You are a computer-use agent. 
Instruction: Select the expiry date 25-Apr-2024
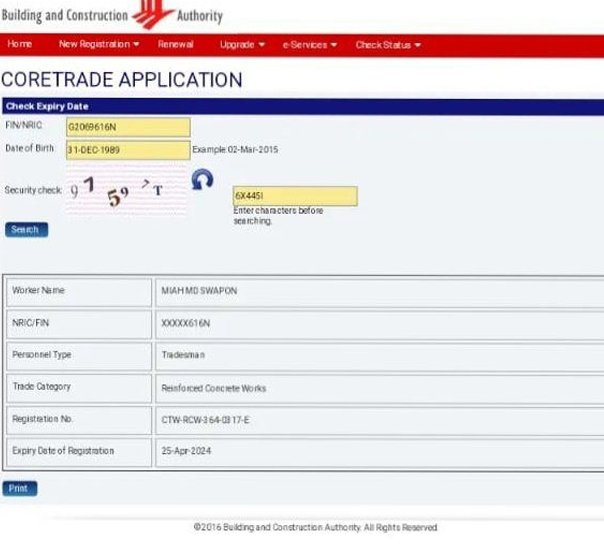point(186,451)
